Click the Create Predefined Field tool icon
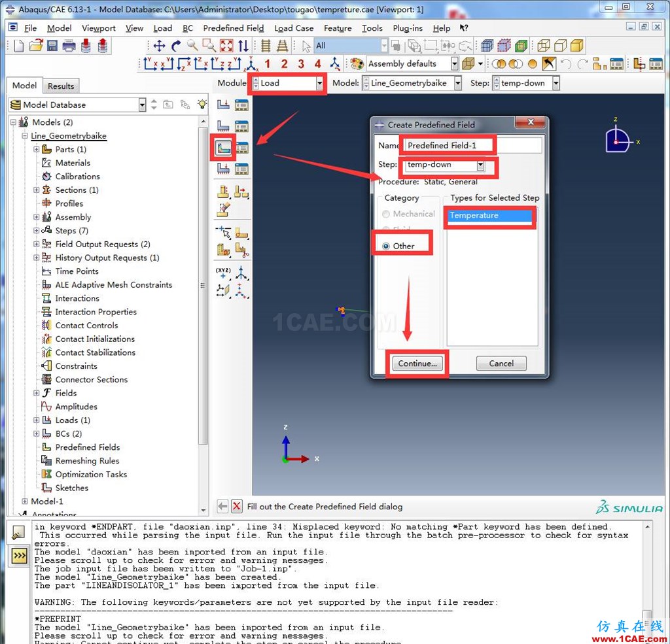Viewport: 670px width, 644px height. 223,148
